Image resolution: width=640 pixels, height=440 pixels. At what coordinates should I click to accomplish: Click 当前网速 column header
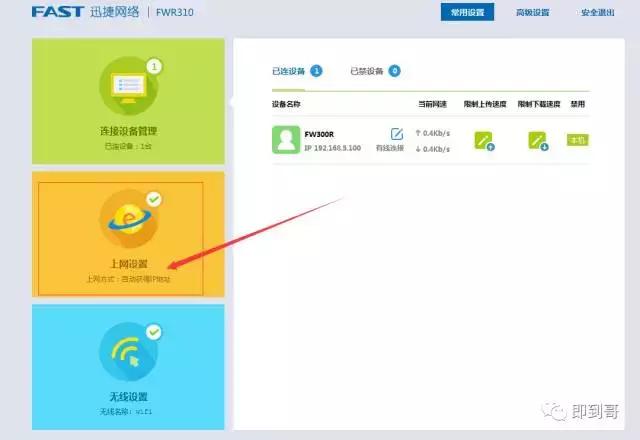click(432, 104)
